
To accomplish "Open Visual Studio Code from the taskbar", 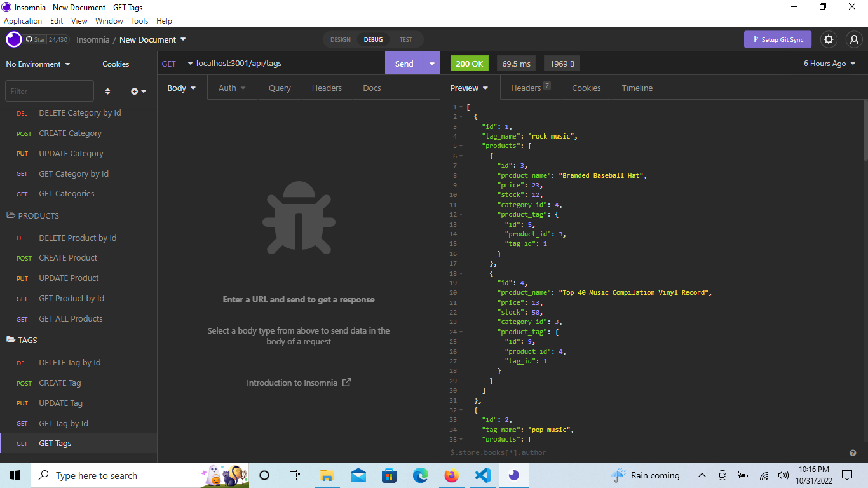I will tap(483, 475).
